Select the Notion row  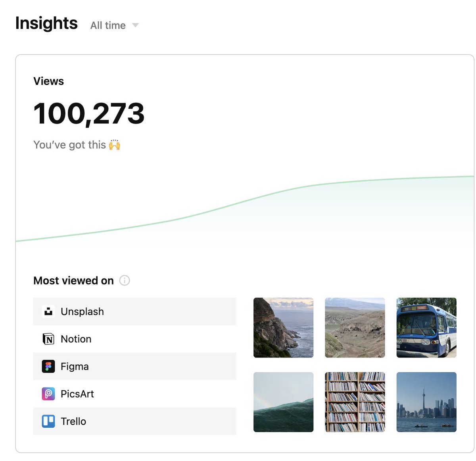click(x=134, y=339)
